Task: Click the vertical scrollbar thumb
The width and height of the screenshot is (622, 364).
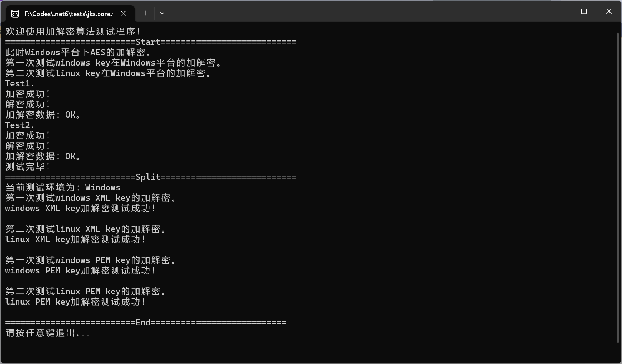Action: click(618, 186)
